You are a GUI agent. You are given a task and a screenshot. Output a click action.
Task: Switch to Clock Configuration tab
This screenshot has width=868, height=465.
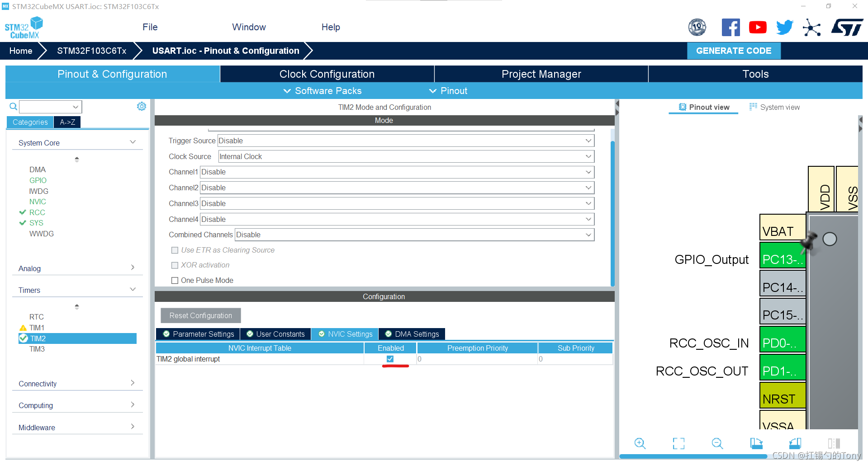click(327, 74)
